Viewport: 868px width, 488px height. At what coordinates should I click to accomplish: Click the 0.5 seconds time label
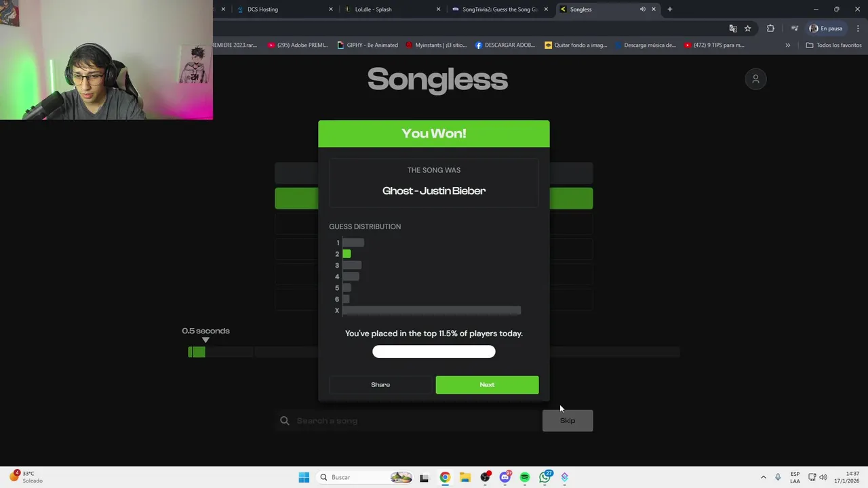click(205, 331)
